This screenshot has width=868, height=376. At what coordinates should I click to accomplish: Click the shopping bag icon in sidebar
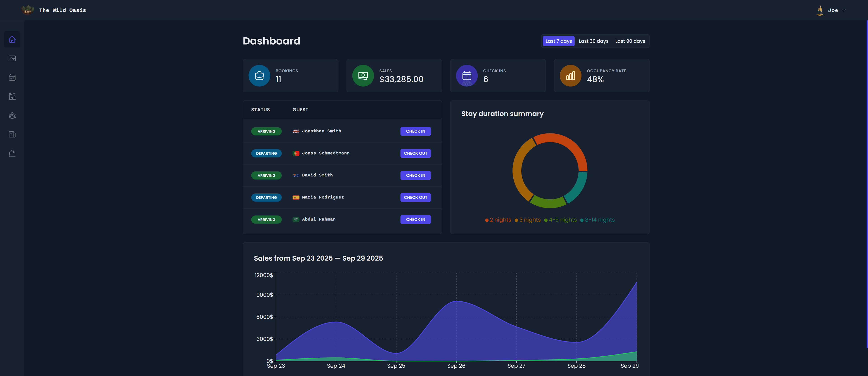pyautogui.click(x=12, y=153)
